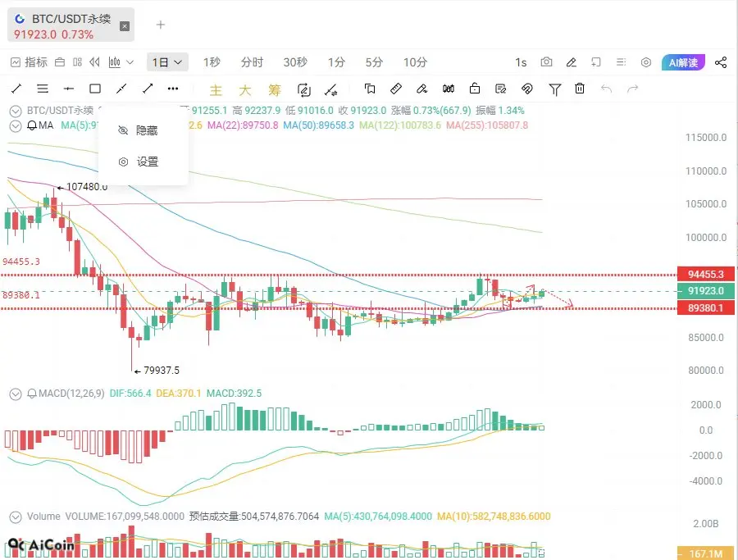
Task: Click the filter funnel icon
Action: (555, 89)
